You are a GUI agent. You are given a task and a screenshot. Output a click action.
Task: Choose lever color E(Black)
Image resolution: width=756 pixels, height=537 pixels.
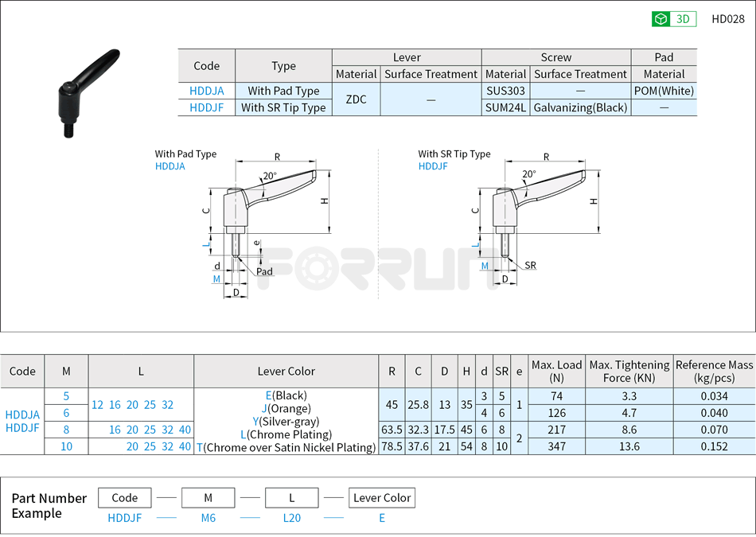coord(286,395)
